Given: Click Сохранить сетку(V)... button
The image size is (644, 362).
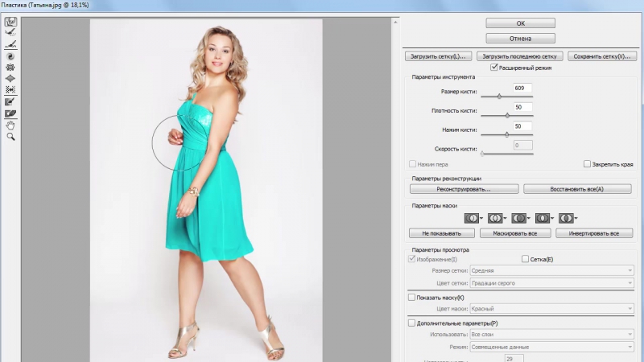Looking at the screenshot, I should [602, 56].
